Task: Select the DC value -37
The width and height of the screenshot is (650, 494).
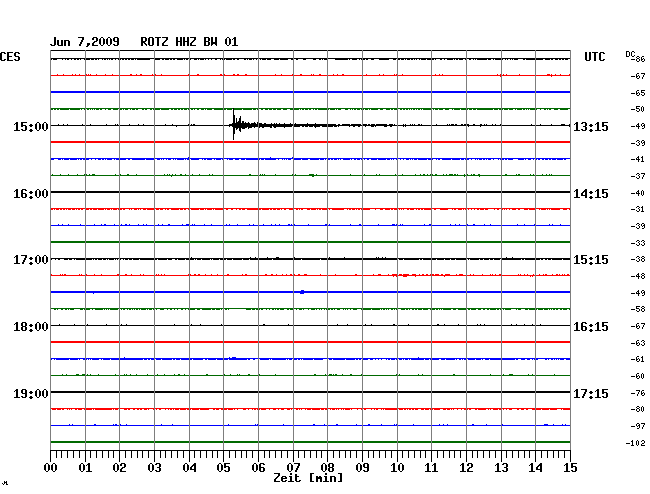Action: tap(638, 176)
